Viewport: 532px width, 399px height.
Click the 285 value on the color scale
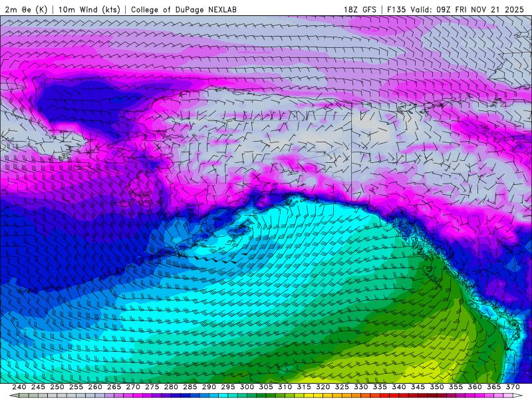click(190, 387)
